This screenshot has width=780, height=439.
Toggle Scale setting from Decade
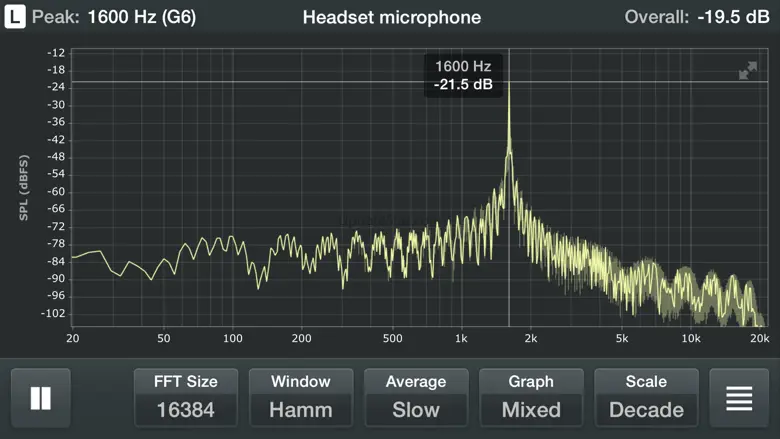coord(646,397)
